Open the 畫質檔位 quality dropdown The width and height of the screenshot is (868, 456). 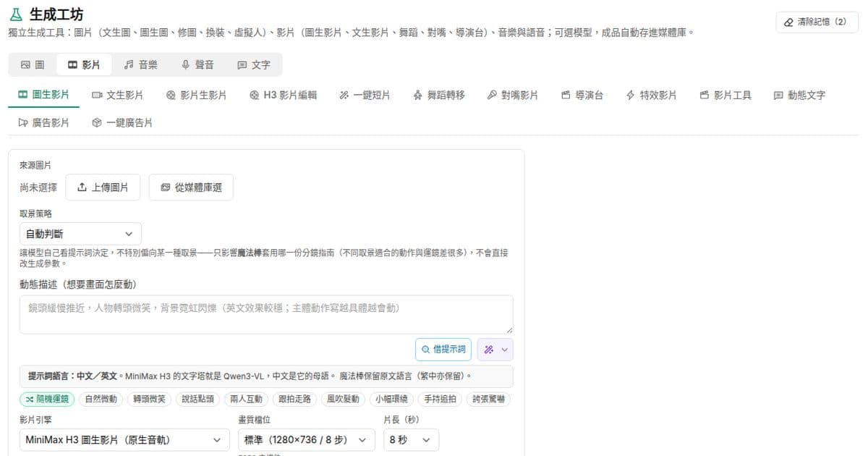click(x=307, y=439)
